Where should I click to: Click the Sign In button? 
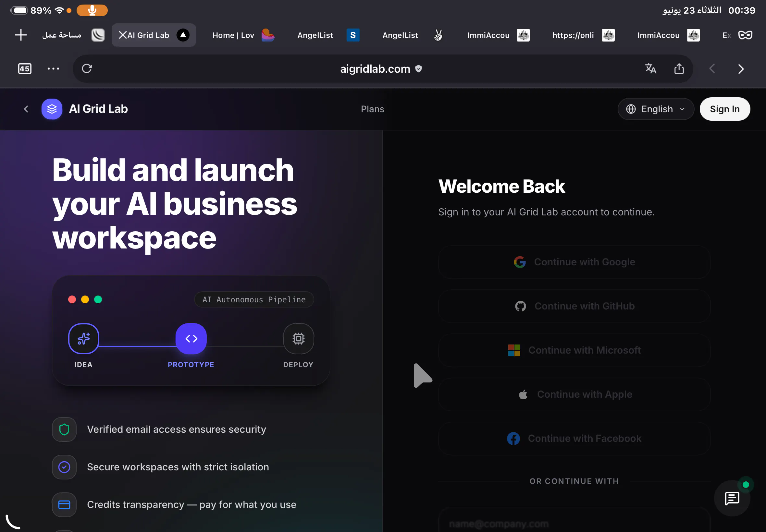(725, 109)
